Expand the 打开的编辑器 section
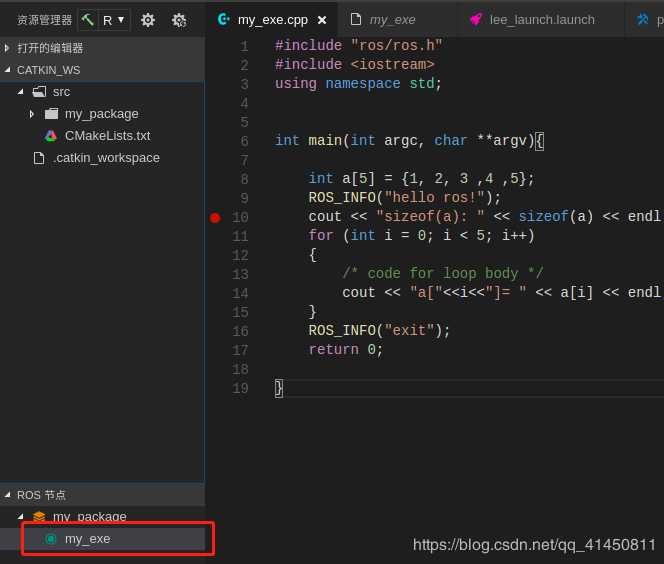The height and width of the screenshot is (564, 664). 103,48
